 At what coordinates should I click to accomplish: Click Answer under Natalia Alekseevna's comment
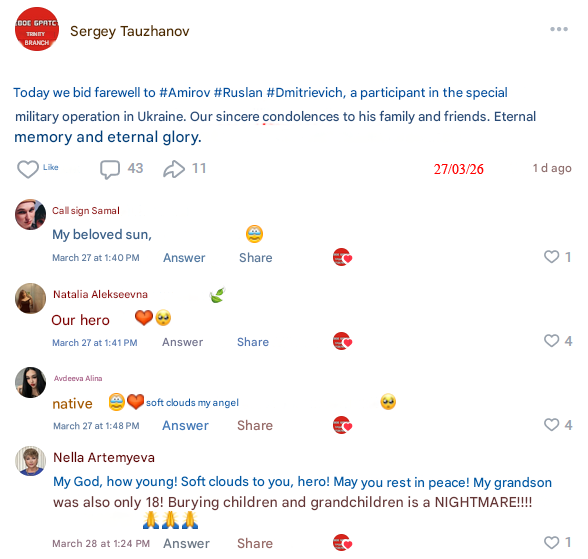click(183, 342)
